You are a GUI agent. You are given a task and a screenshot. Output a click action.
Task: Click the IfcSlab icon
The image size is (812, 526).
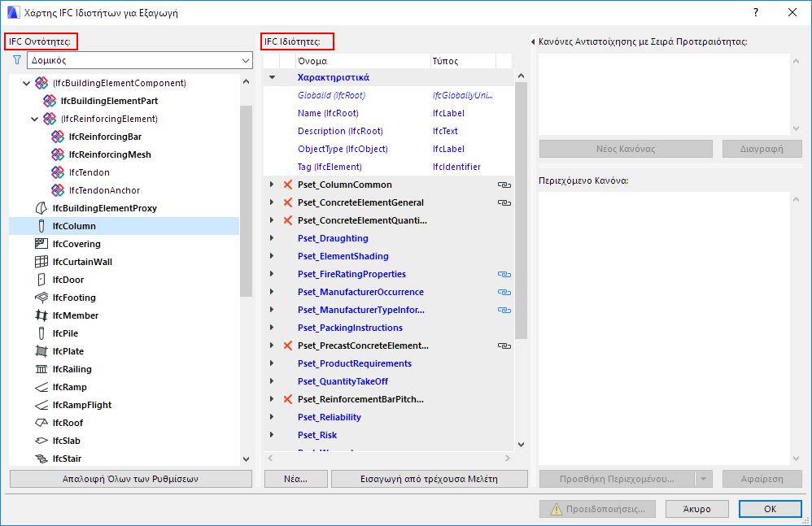pyautogui.click(x=41, y=441)
